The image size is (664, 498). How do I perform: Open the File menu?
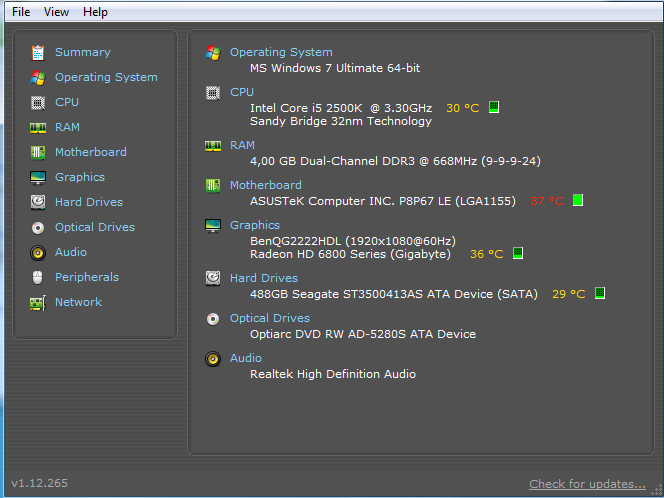point(20,12)
